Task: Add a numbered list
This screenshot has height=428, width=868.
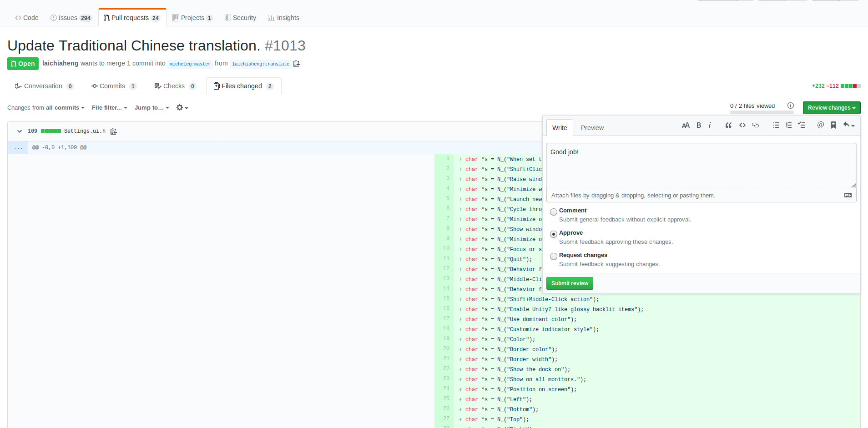Action: [789, 126]
